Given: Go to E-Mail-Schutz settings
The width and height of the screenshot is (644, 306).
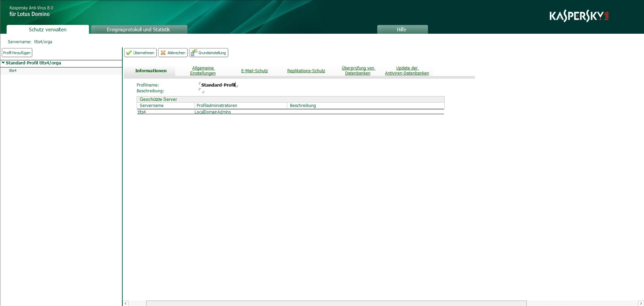Looking at the screenshot, I should (254, 71).
